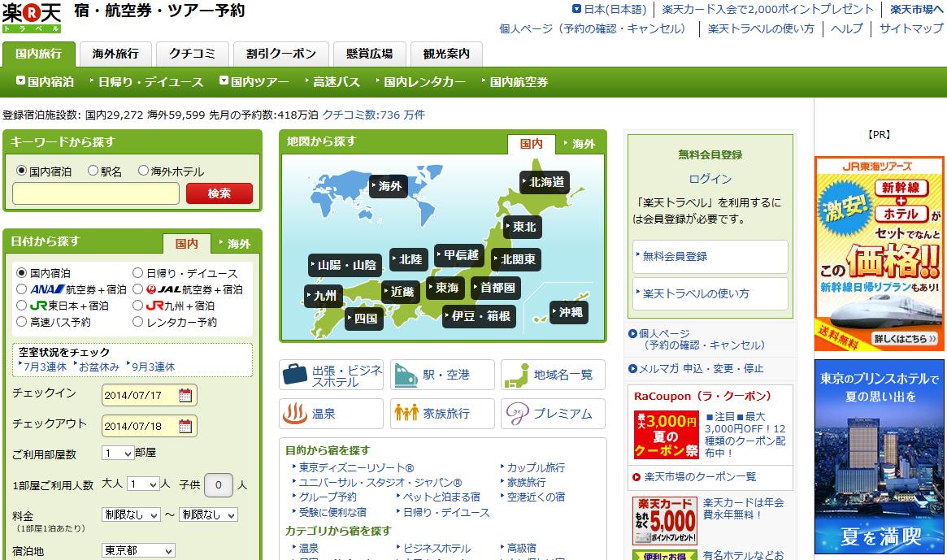Viewport: 947px width, 560px height.
Task: Select the 海外ホテル radio button
Action: [x=143, y=171]
